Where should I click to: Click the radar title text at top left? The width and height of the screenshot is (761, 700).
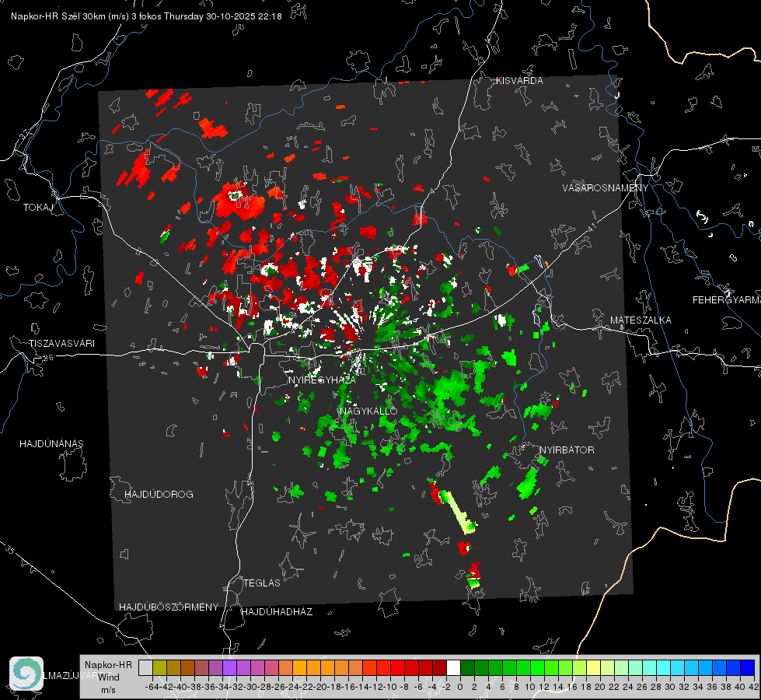click(146, 16)
